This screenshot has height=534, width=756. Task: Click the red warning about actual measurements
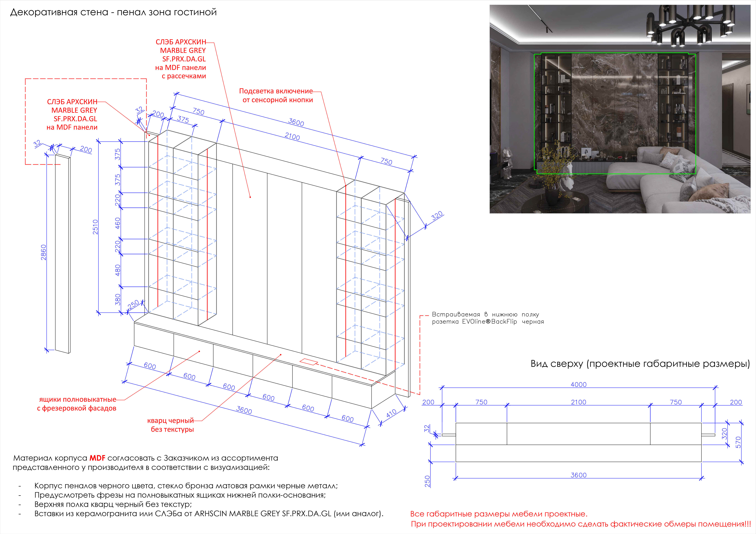tap(581, 524)
